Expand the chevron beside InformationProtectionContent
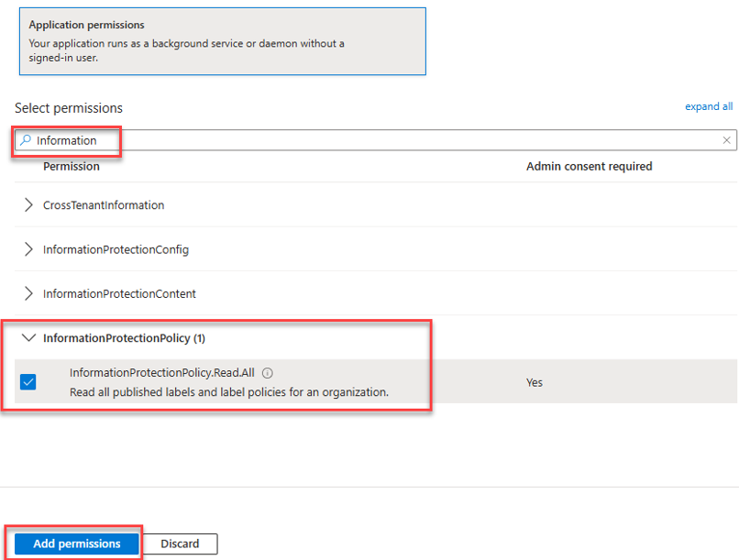The width and height of the screenshot is (739, 560). (x=28, y=294)
